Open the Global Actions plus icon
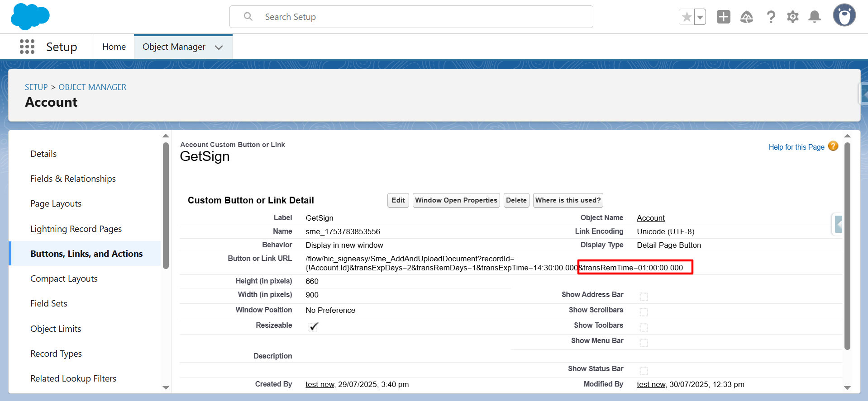The width and height of the screenshot is (868, 401). [723, 17]
